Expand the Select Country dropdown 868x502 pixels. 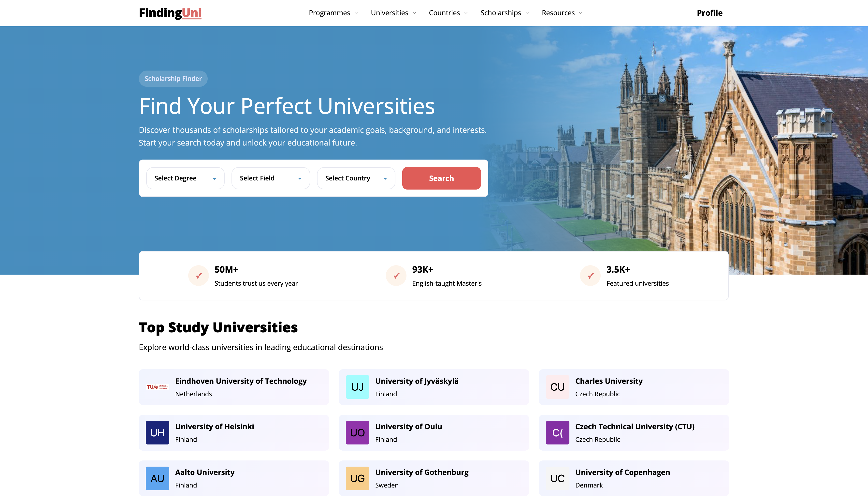[x=356, y=178]
